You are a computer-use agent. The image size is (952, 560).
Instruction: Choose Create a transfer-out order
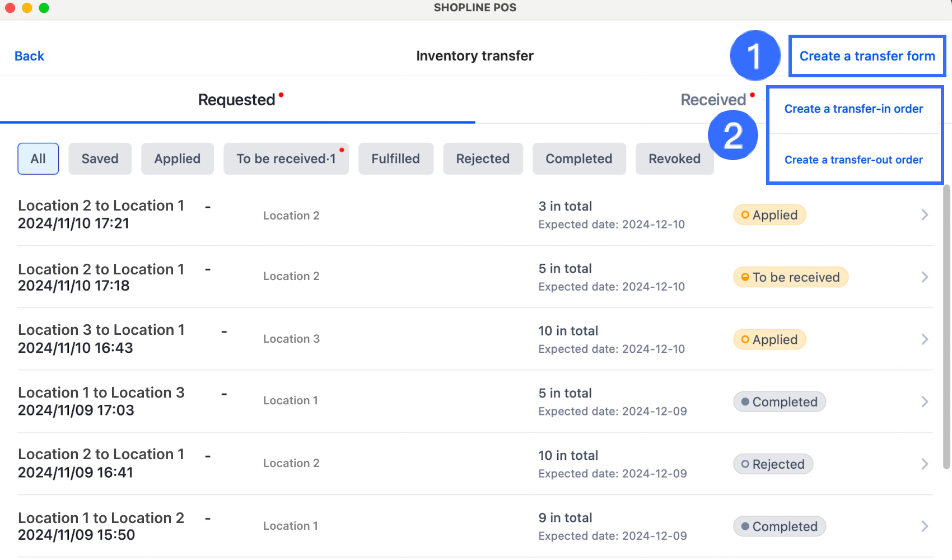[x=853, y=160]
